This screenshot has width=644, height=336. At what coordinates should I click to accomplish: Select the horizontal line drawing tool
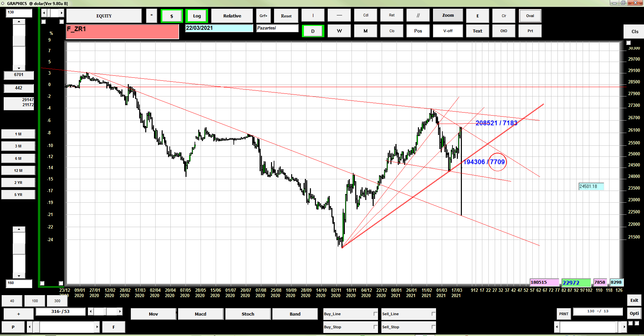coord(339,15)
